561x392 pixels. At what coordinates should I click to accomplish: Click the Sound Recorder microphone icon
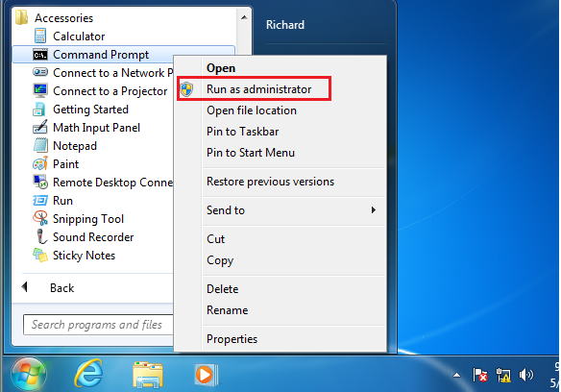click(41, 236)
